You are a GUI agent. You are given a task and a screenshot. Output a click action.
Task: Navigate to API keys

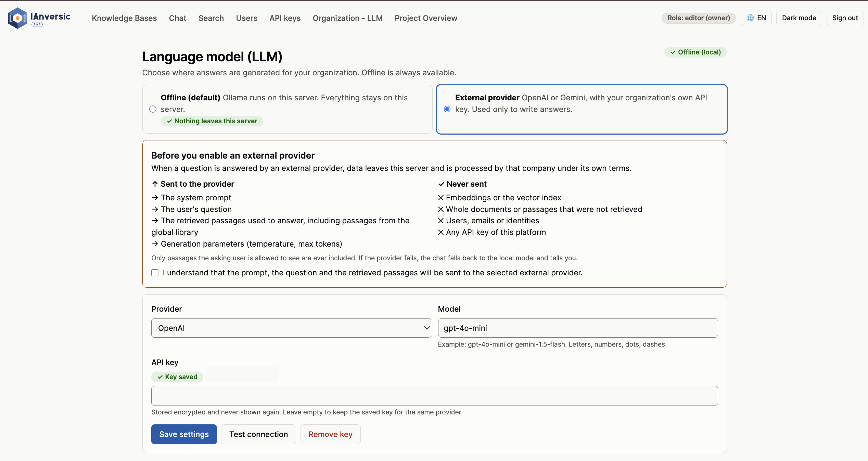[x=285, y=18]
